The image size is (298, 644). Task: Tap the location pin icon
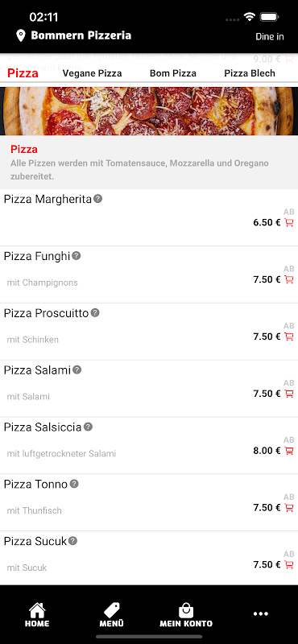coord(21,35)
